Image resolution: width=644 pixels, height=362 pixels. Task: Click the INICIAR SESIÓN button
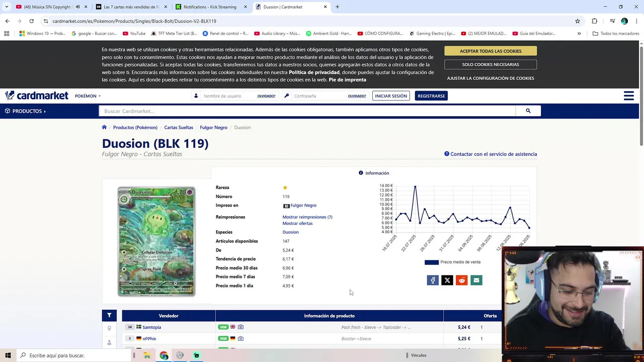(391, 96)
